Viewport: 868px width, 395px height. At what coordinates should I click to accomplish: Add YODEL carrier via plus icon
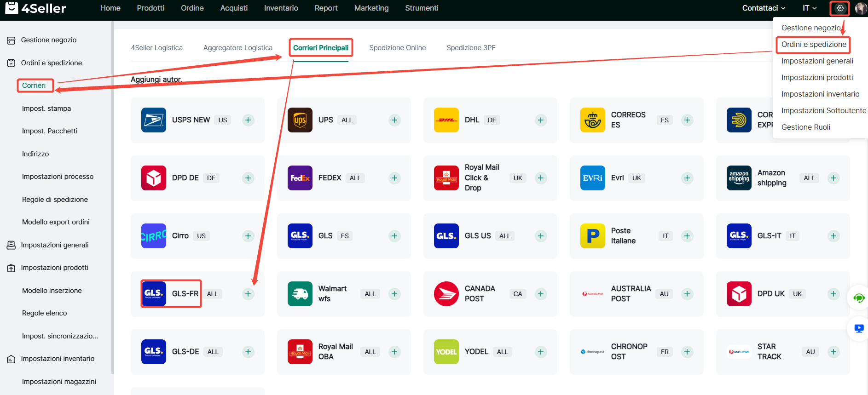pyautogui.click(x=541, y=352)
